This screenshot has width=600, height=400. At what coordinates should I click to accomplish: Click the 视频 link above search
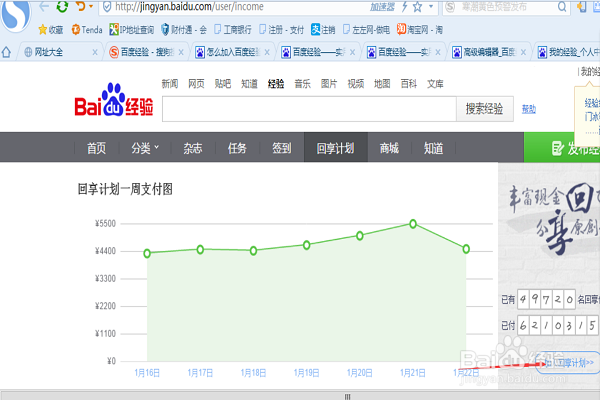(355, 83)
